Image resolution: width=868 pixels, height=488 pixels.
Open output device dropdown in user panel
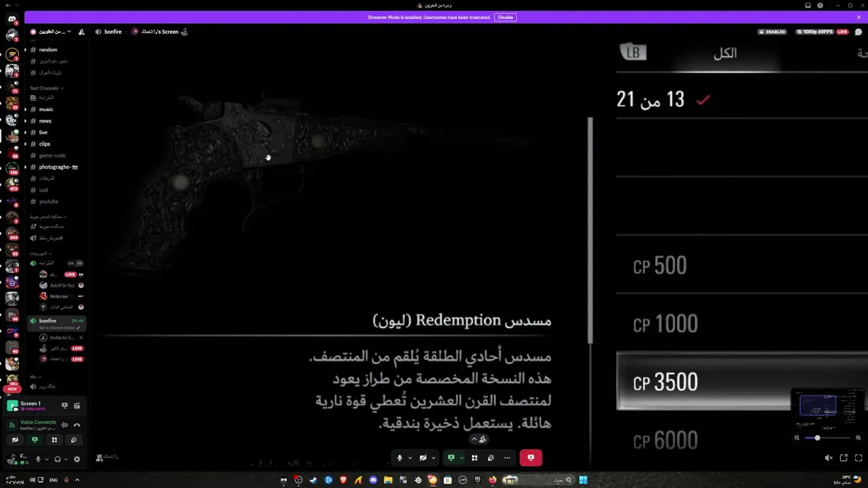pyautogui.click(x=66, y=459)
